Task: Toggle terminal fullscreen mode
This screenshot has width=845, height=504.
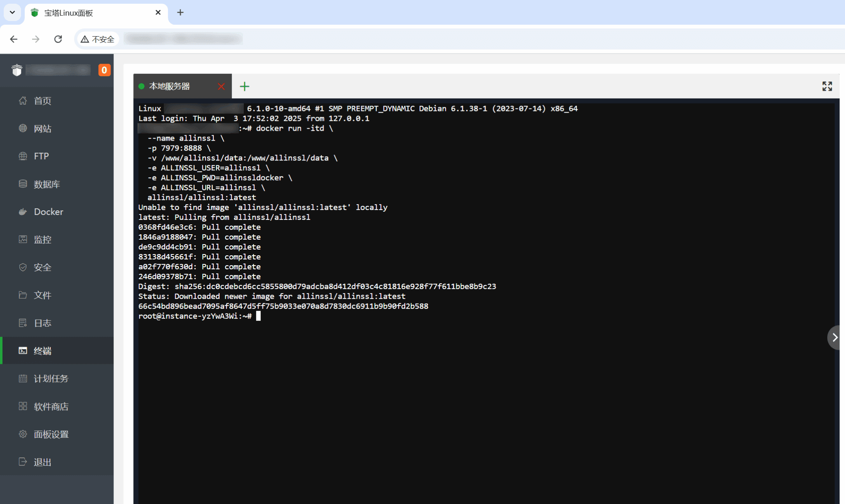Action: point(827,86)
